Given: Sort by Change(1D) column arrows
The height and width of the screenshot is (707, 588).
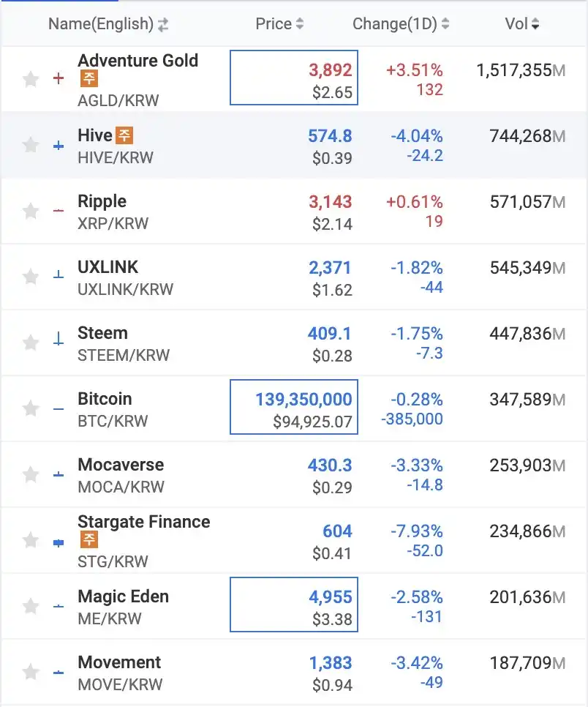Looking at the screenshot, I should (445, 24).
